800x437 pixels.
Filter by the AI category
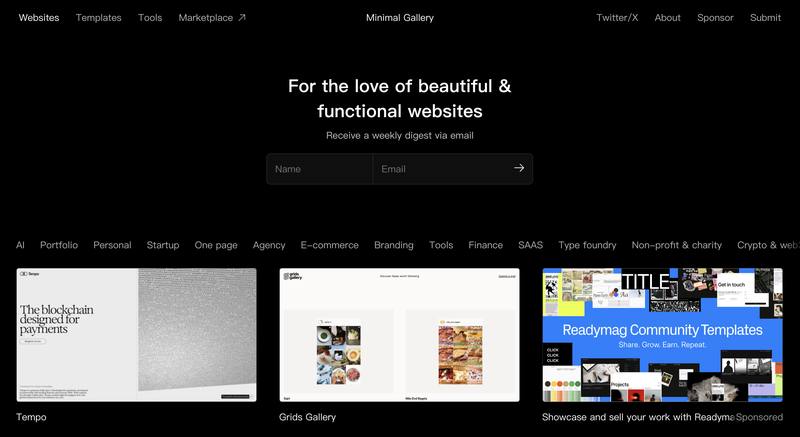(x=20, y=245)
